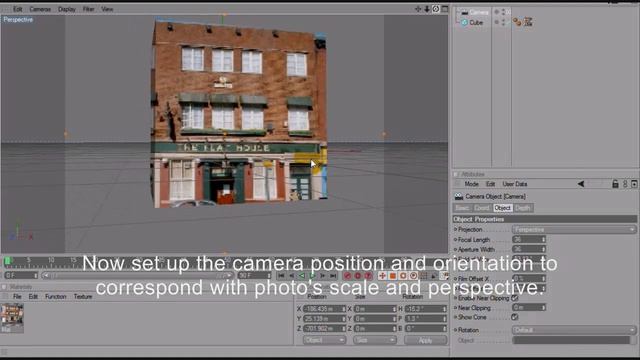Click the viewport move-camera icon
This screenshot has width=640, height=360.
tap(418, 9)
